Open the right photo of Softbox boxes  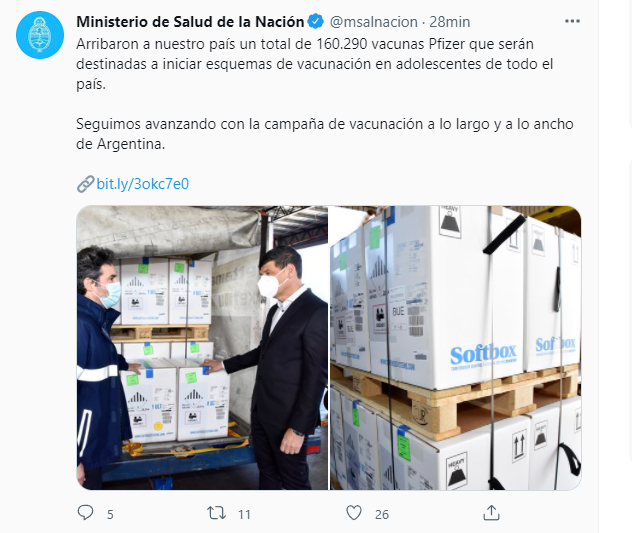click(x=455, y=348)
